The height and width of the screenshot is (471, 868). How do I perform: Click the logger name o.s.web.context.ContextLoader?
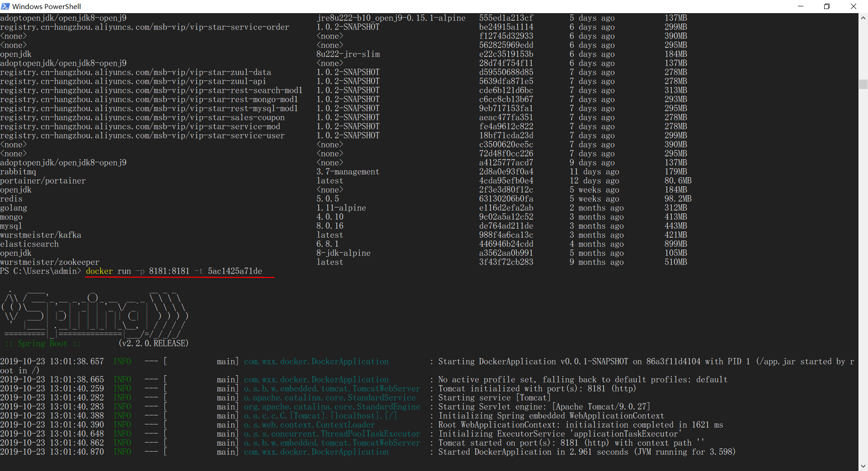click(x=310, y=425)
